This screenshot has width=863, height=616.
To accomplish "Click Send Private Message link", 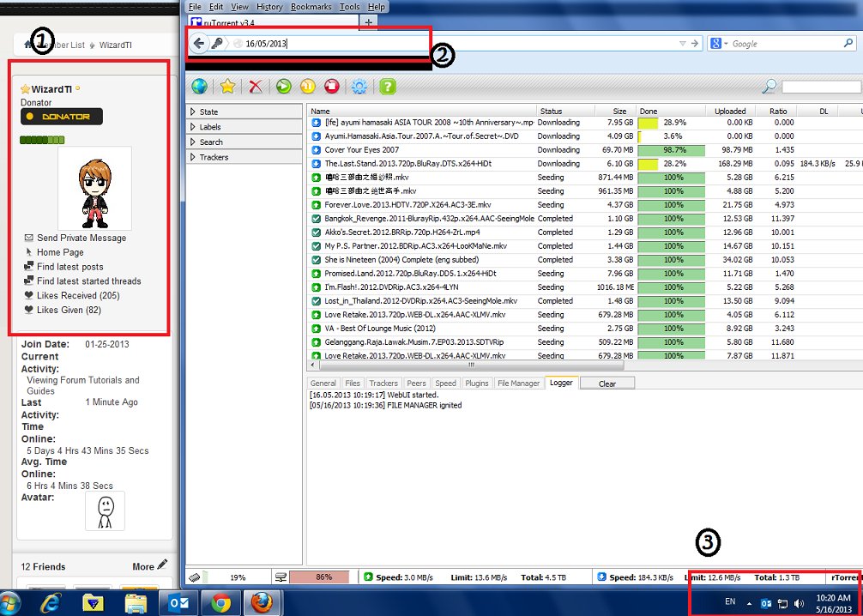I will click(x=81, y=238).
